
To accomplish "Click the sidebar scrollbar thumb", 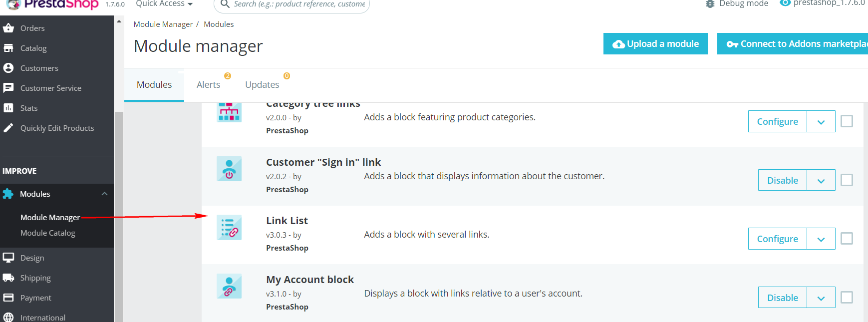I will pyautogui.click(x=119, y=217).
